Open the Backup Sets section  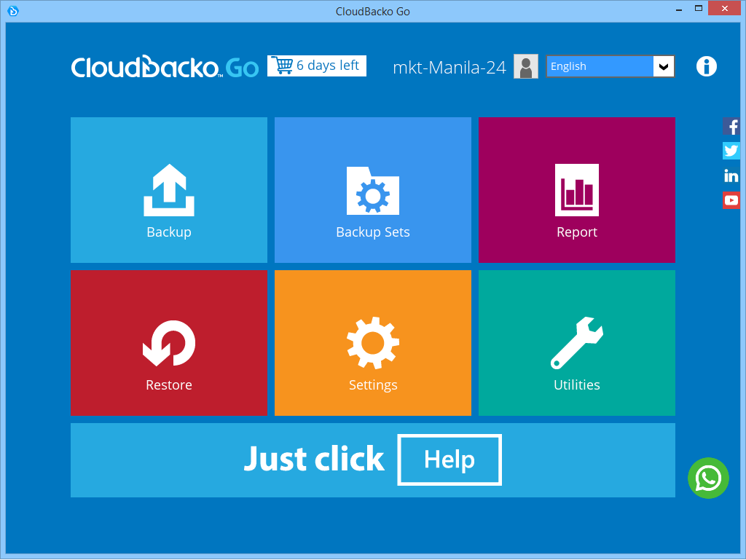(x=372, y=190)
